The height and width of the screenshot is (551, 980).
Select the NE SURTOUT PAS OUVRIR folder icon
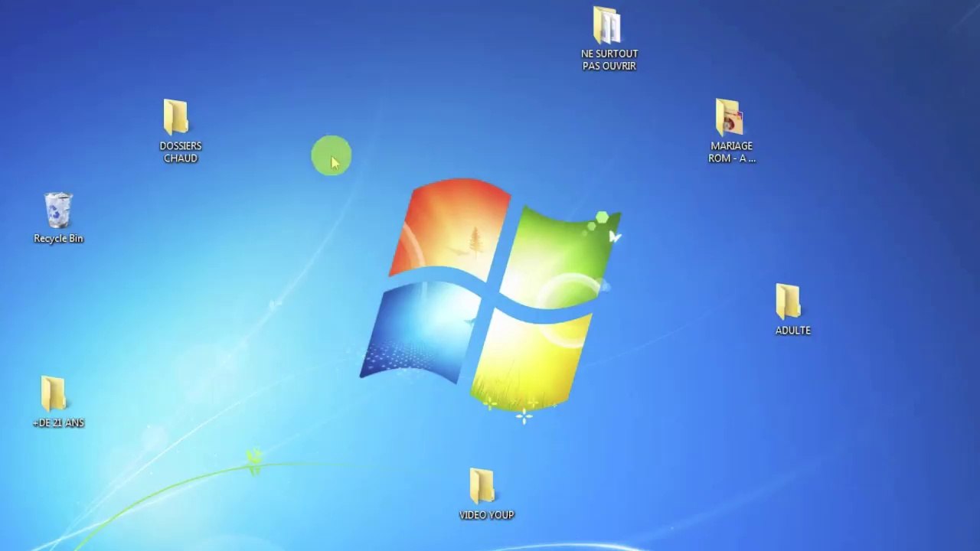pyautogui.click(x=606, y=25)
